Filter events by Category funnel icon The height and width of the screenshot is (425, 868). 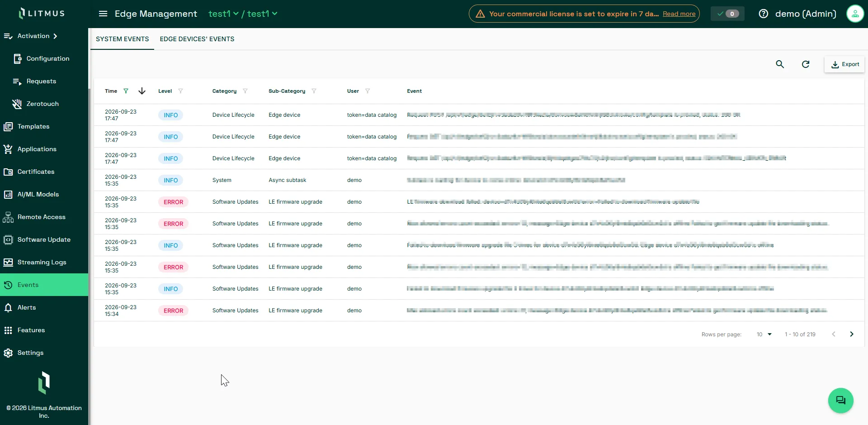(245, 91)
